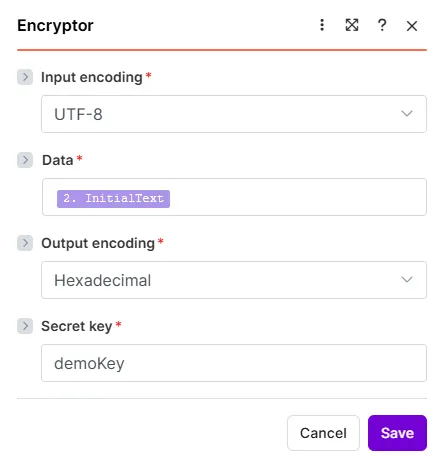Toggle map mode for Data field
The width and height of the screenshot is (437, 462).
25,160
